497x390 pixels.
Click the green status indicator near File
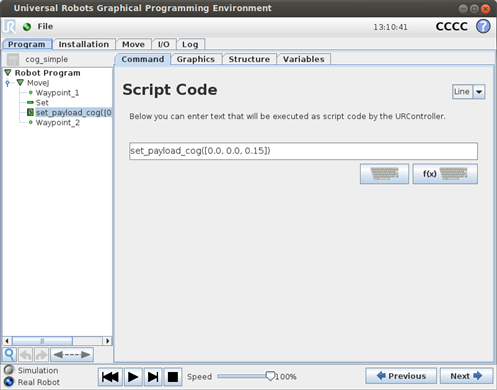point(27,27)
